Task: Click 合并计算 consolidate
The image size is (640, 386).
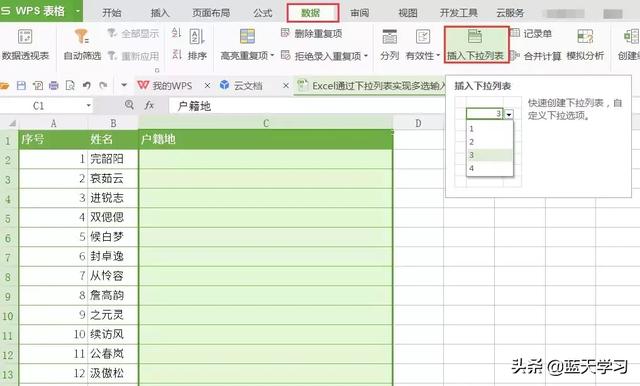Action: click(x=536, y=55)
